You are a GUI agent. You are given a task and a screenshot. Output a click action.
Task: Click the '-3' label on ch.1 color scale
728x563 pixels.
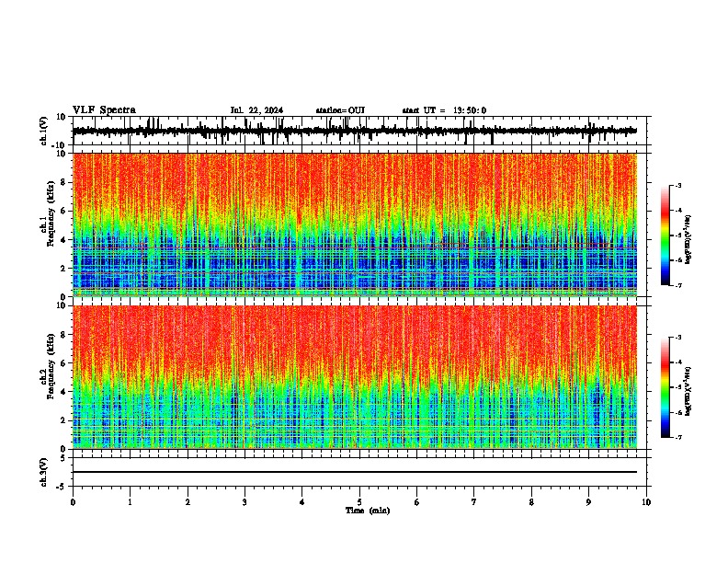pos(678,185)
